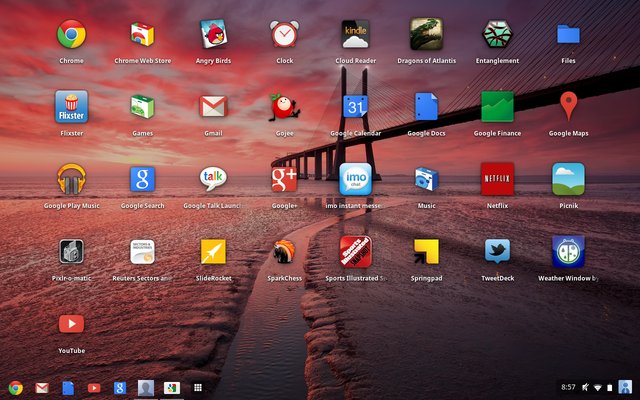Open the Music app with blue cube icon
Screen dimensions: 640x400
pyautogui.click(x=427, y=180)
